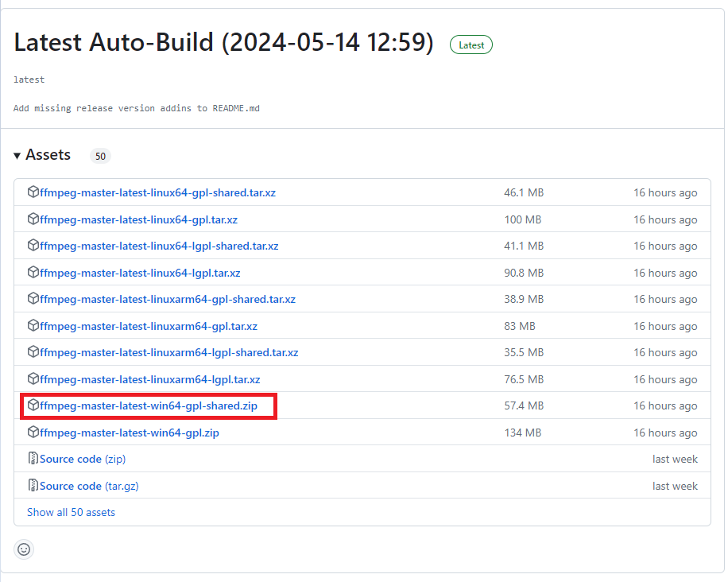
Task: Click package icon for linuxarm64-lgpl-shared.tar.xz
Action: 33,352
